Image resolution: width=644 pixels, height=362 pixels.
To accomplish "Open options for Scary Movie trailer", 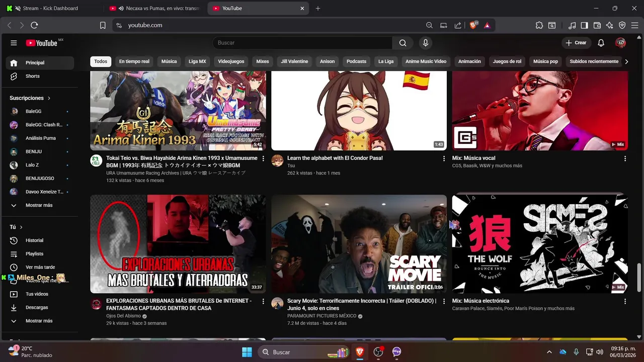I will 444,301.
